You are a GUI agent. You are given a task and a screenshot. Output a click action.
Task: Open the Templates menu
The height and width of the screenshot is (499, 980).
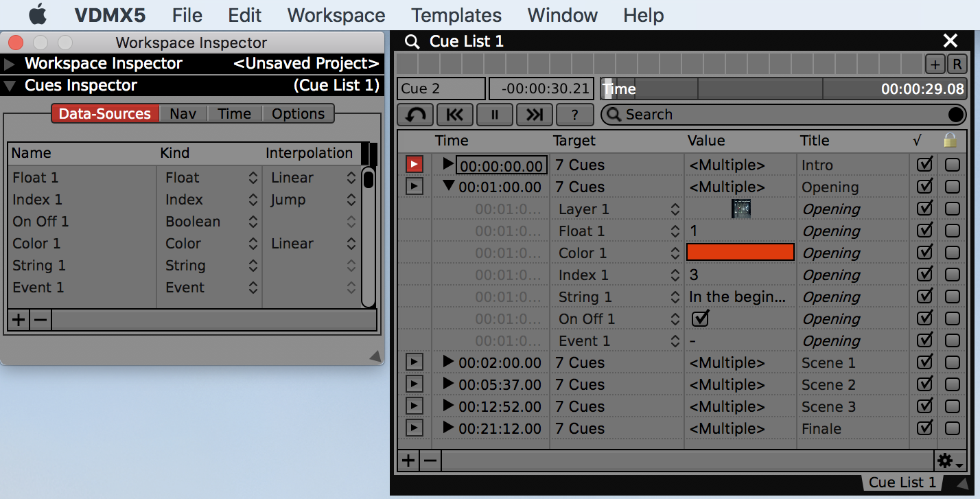(x=456, y=15)
